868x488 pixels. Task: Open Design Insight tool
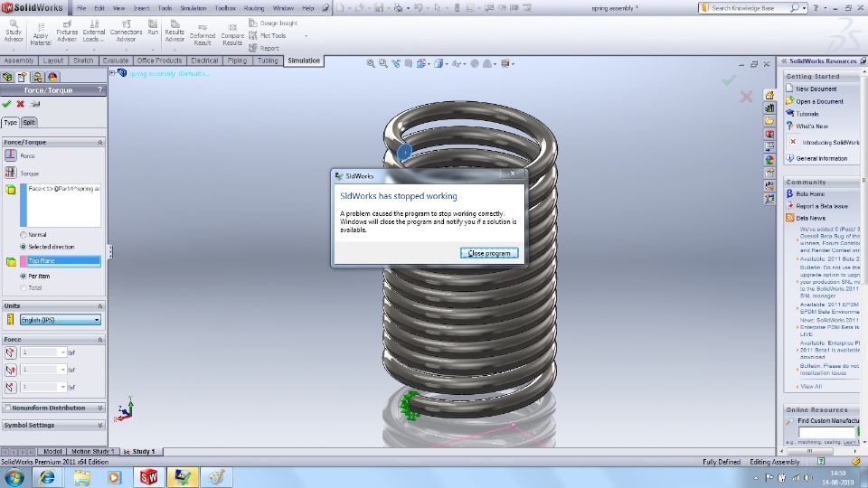coord(273,23)
